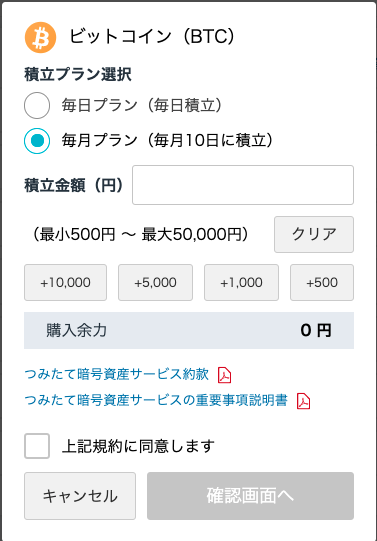Click the ビットコイン（BTC） title text

pyautogui.click(x=152, y=36)
